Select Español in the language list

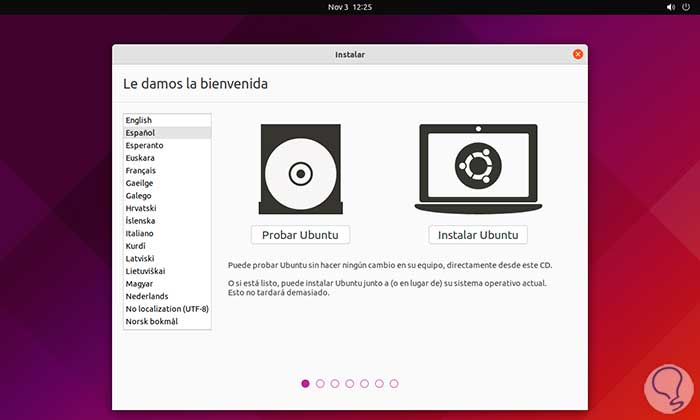coord(167,133)
